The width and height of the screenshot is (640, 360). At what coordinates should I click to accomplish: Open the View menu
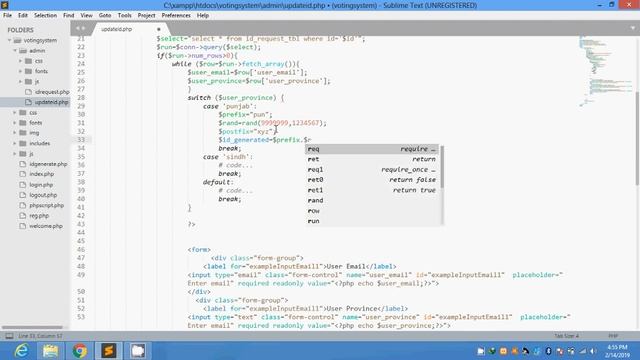tap(87, 16)
